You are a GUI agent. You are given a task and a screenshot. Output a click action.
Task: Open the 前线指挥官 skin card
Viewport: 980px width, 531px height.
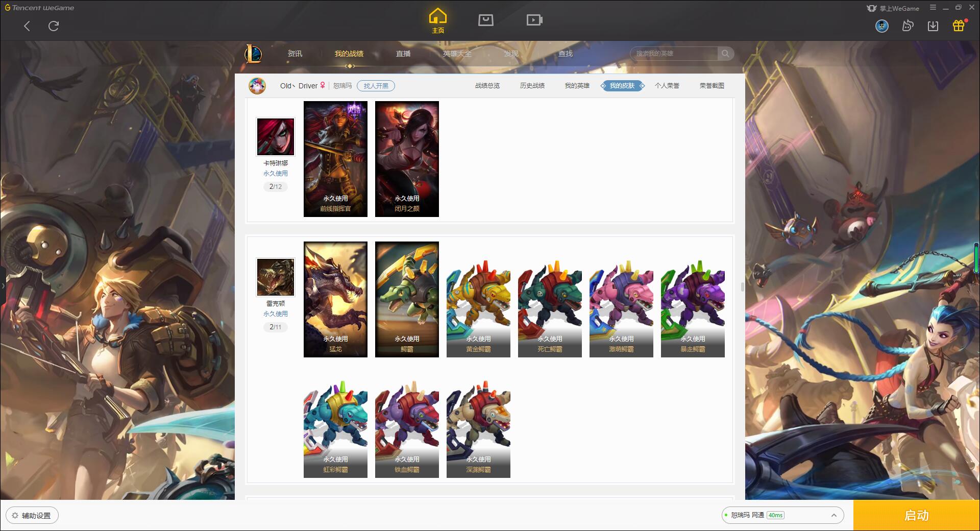click(335, 159)
